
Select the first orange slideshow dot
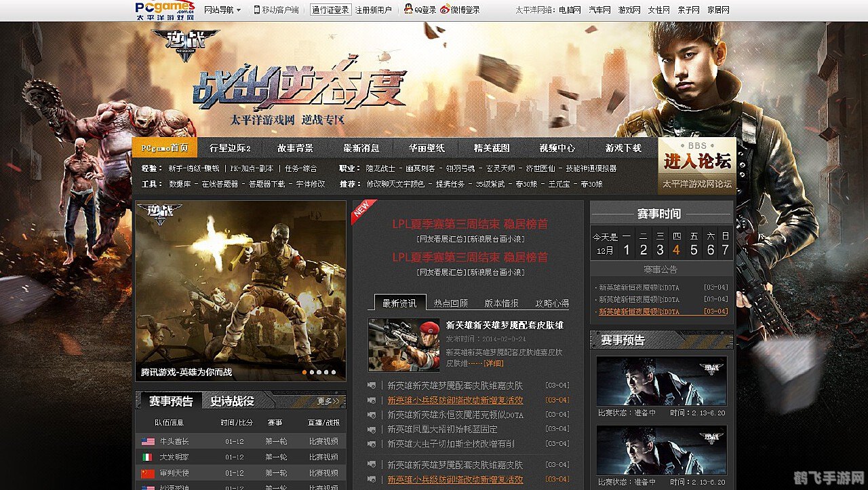coord(304,372)
